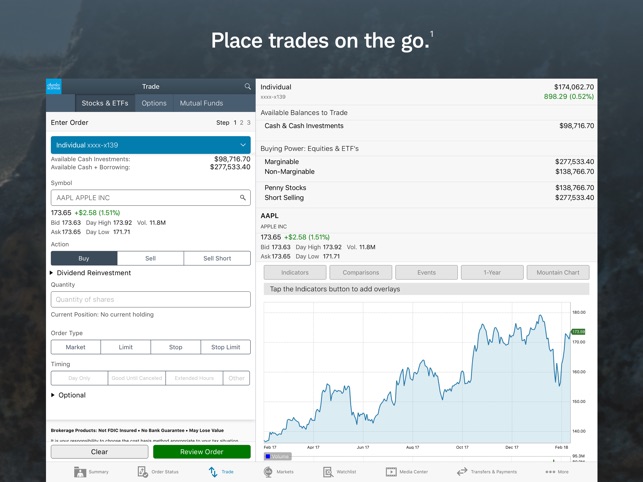Tap the More dots icon
Screen dimensions: 643x482
(550, 472)
